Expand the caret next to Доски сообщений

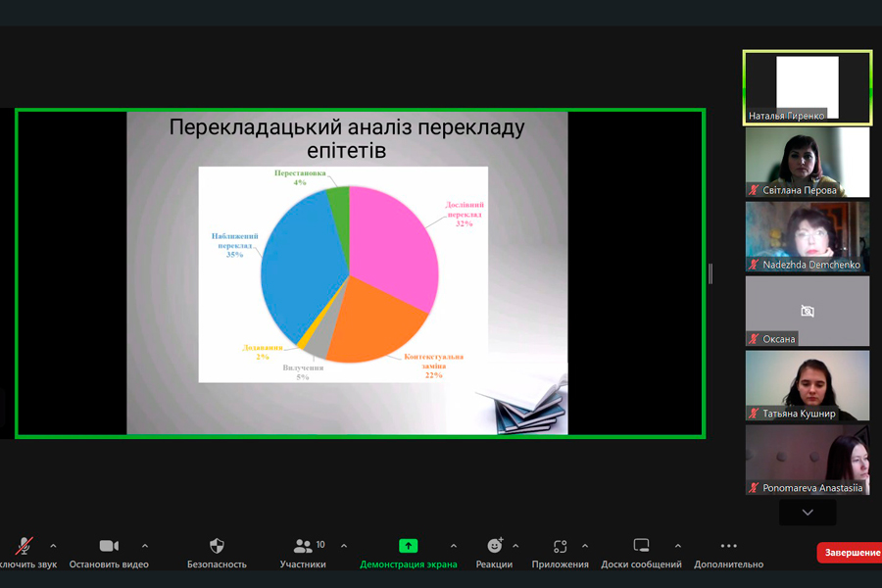click(678, 546)
